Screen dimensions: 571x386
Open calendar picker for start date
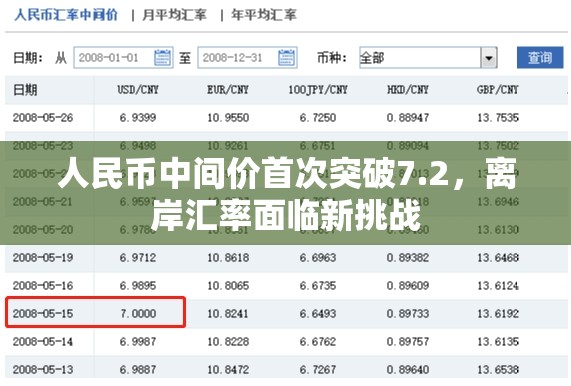pos(162,58)
